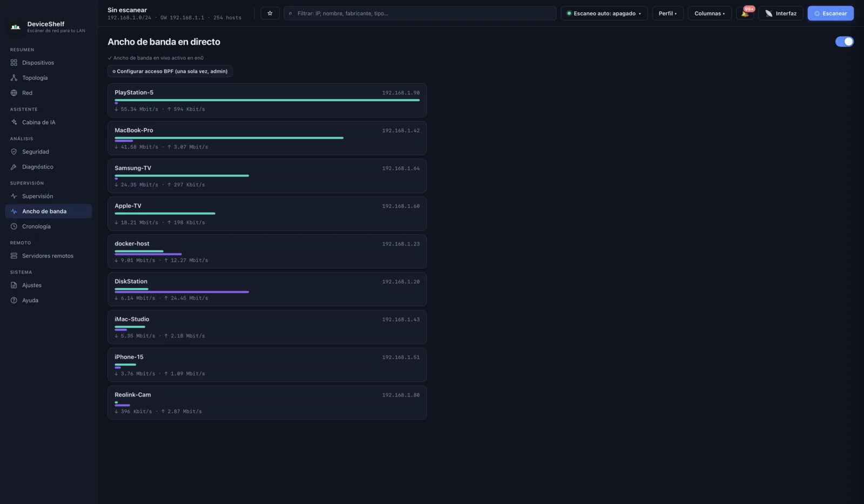Click MacBook-Pro green download bar
Screen dimensions: 864x504
tap(229, 138)
